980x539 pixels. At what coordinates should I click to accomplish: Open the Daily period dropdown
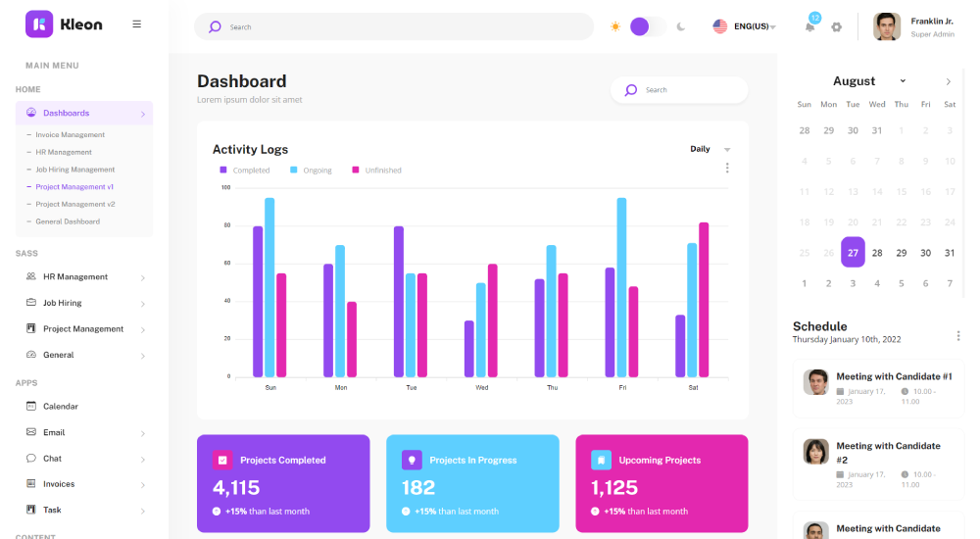[710, 150]
